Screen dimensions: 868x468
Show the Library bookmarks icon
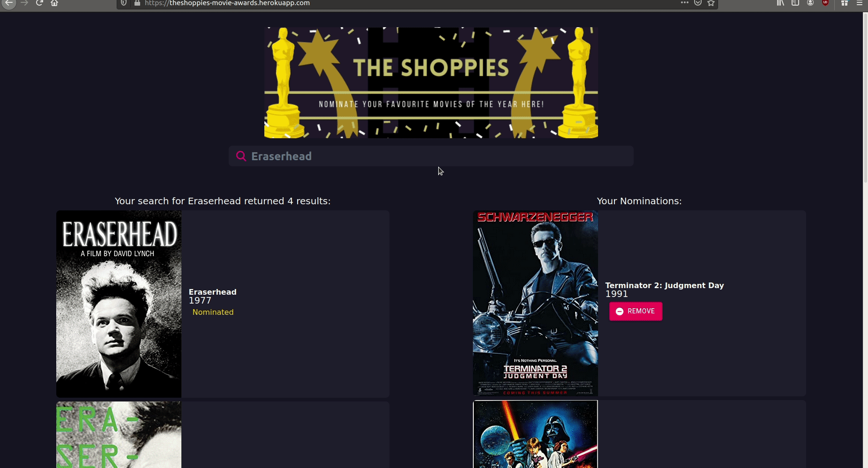tap(780, 3)
